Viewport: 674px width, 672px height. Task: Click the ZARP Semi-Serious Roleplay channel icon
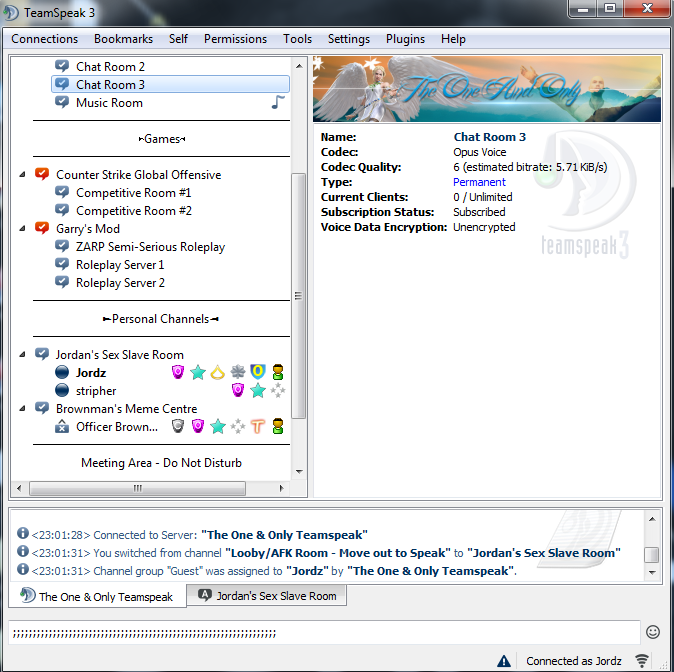(62, 246)
